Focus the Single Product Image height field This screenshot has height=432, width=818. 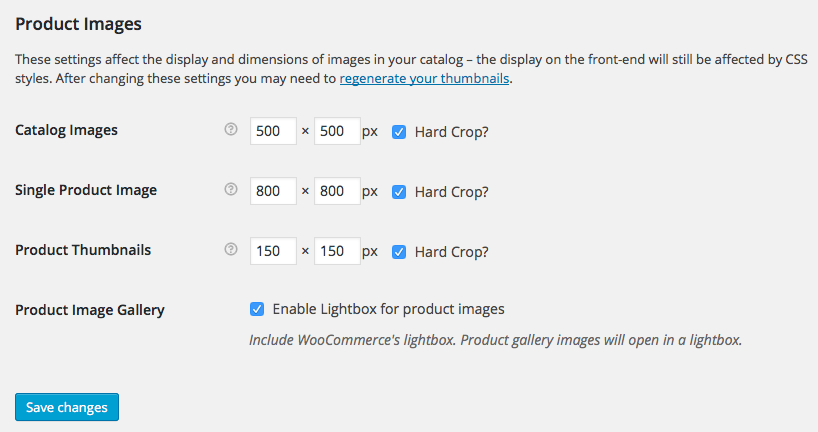pyautogui.click(x=337, y=191)
